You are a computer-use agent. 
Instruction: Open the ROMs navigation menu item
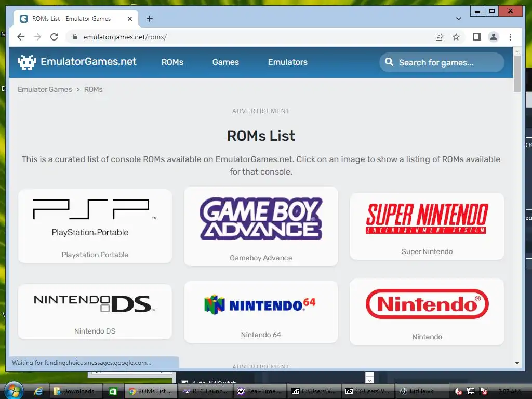[172, 62]
